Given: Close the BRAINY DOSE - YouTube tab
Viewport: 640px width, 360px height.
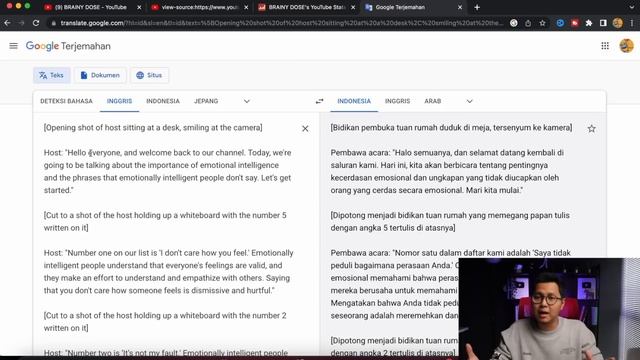Looking at the screenshot, I should pyautogui.click(x=139, y=7).
